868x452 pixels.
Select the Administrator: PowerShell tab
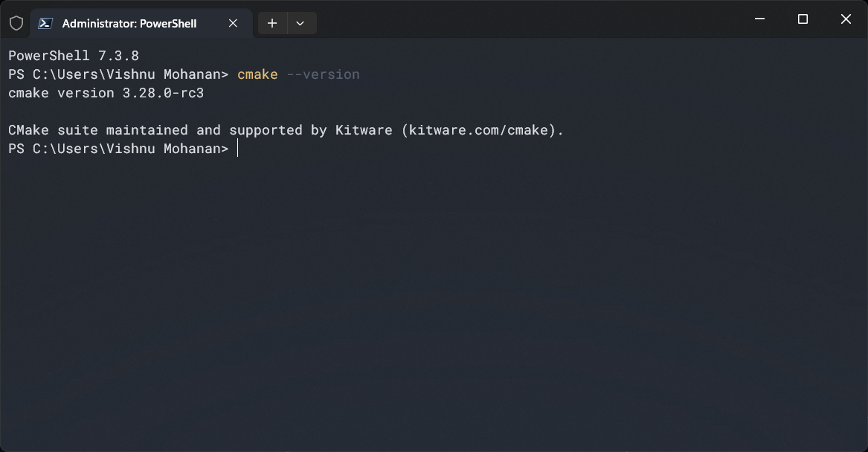coord(142,23)
